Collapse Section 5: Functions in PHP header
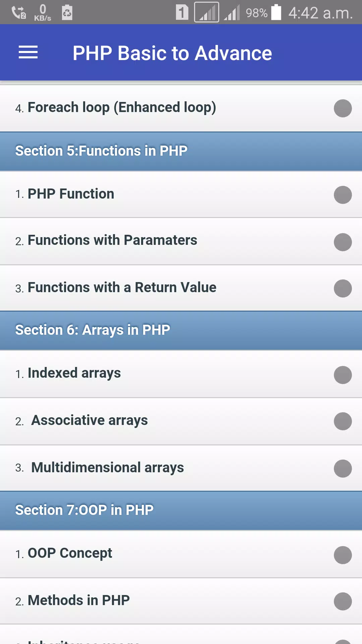Viewport: 362px width, 644px height. (x=181, y=151)
